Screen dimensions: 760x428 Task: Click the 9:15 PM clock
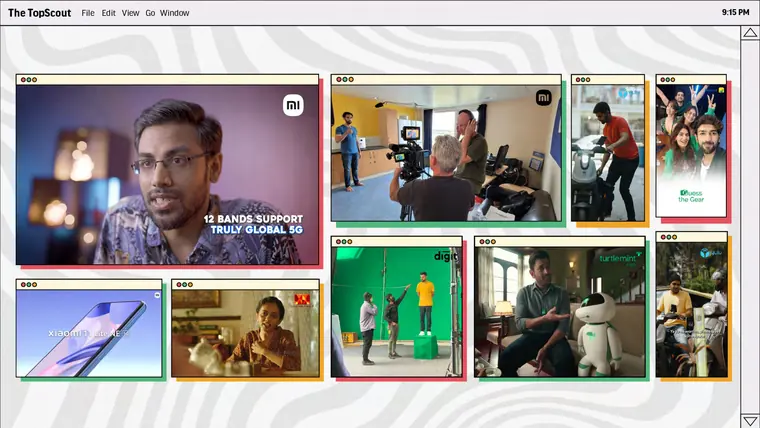[735, 13]
